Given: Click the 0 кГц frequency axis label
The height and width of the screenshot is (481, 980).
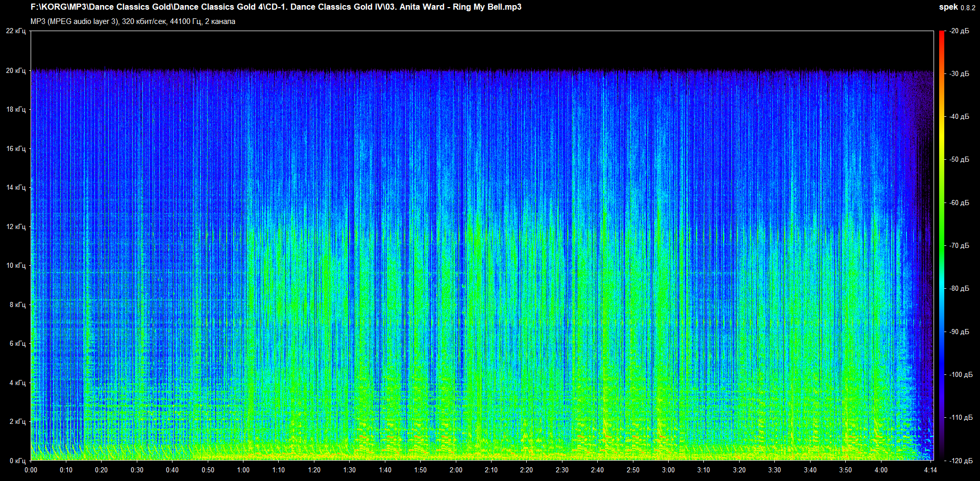Looking at the screenshot, I should (17, 461).
